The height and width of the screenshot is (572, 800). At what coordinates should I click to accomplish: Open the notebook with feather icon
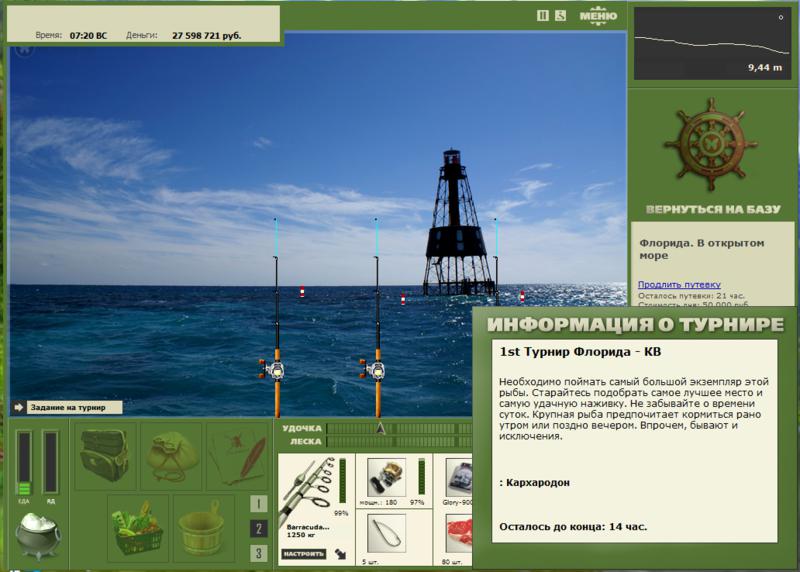[x=238, y=455]
